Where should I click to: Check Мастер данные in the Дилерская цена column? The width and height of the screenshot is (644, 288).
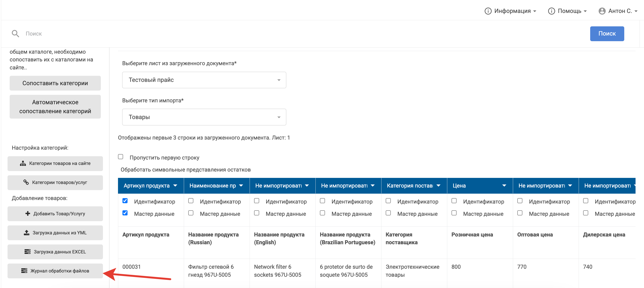(x=585, y=213)
